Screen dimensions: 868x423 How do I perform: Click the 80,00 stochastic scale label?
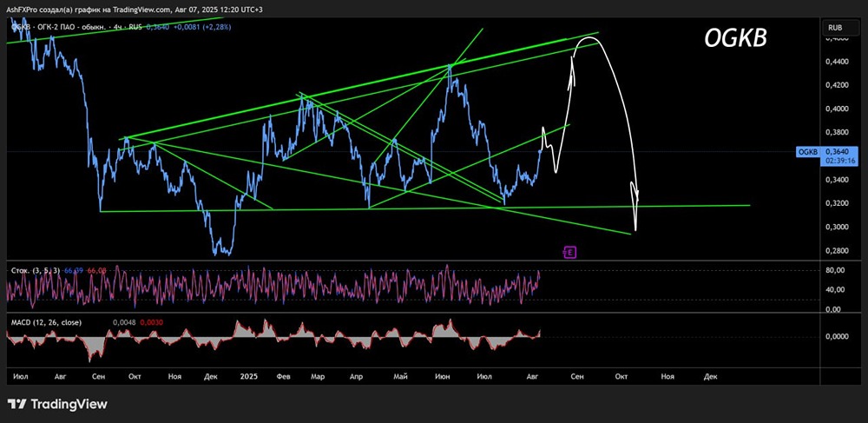[x=837, y=270]
